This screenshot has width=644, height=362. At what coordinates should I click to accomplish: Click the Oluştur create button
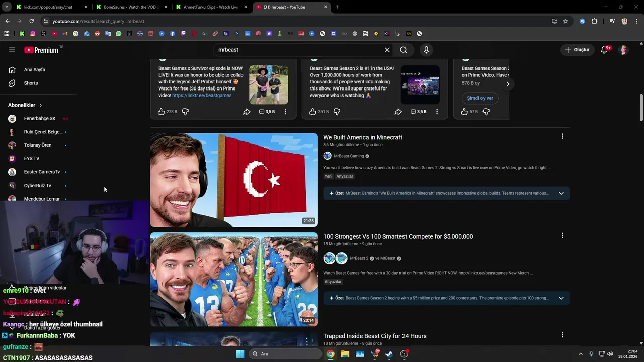[577, 50]
